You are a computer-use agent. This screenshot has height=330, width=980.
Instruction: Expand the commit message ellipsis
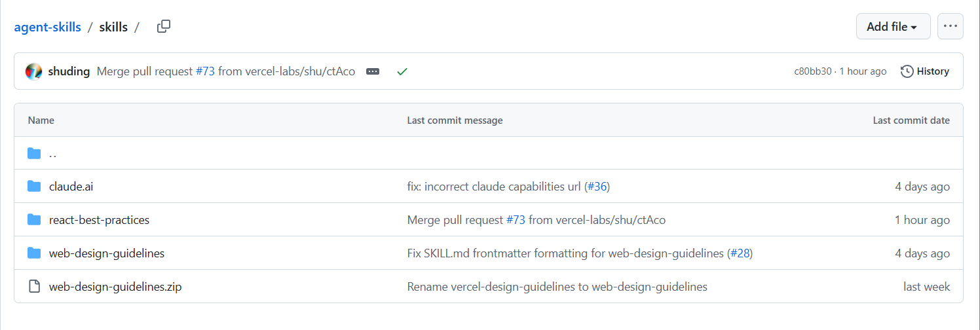point(373,71)
